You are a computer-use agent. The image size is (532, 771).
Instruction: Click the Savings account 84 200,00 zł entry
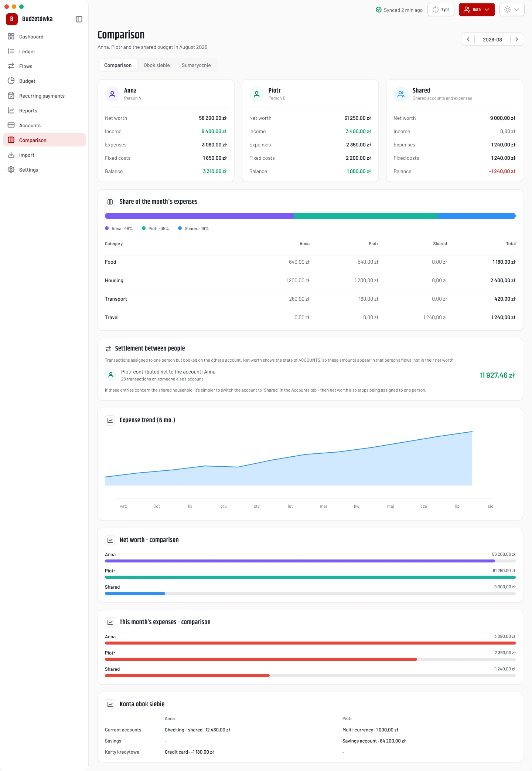[x=374, y=741]
